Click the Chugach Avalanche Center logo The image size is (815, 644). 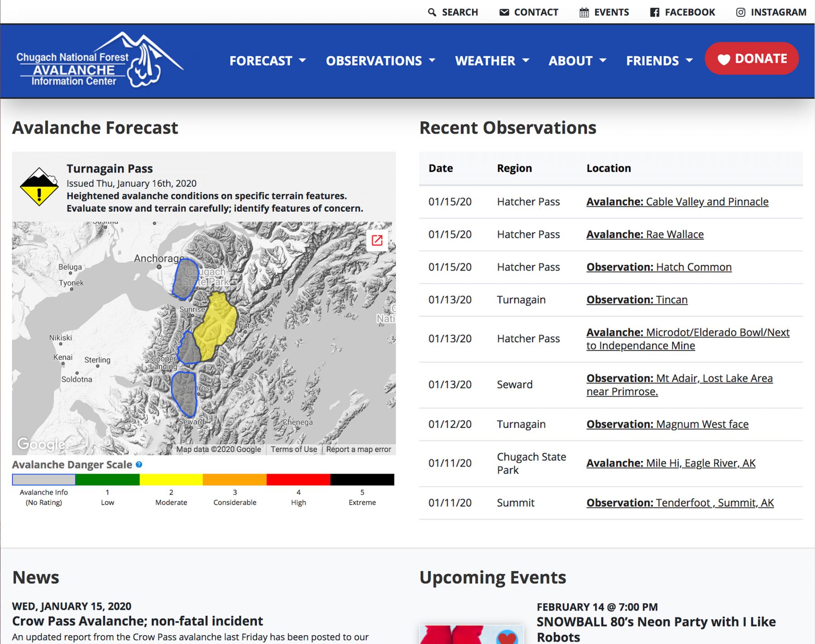[x=100, y=60]
